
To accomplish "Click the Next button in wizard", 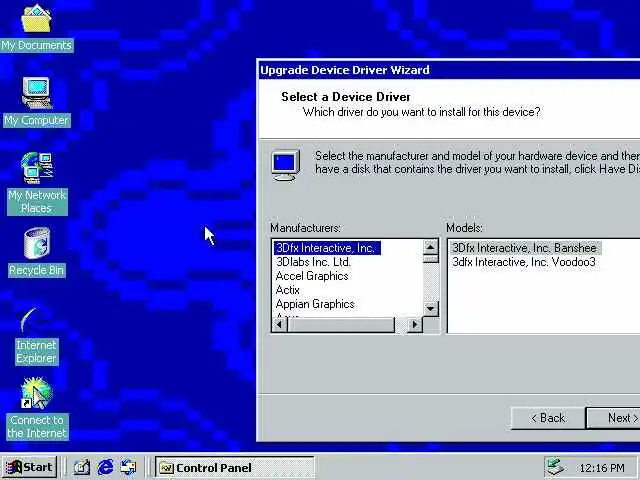I will tap(614, 418).
